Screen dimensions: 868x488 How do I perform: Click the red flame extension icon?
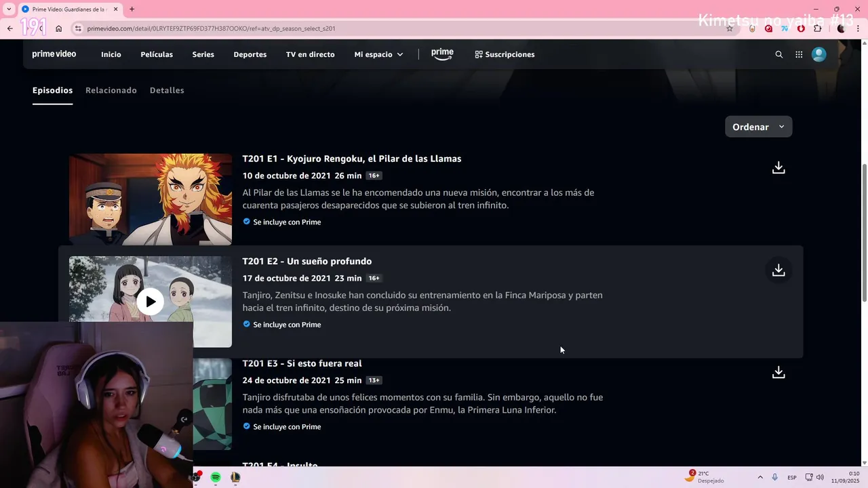pyautogui.click(x=802, y=28)
